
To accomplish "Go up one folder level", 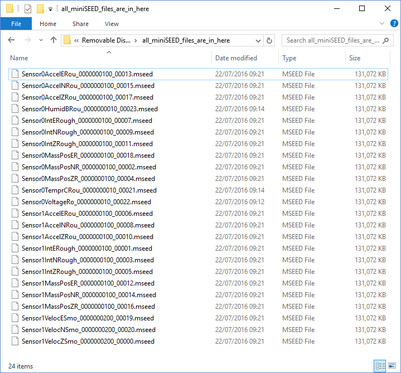I will (x=53, y=40).
